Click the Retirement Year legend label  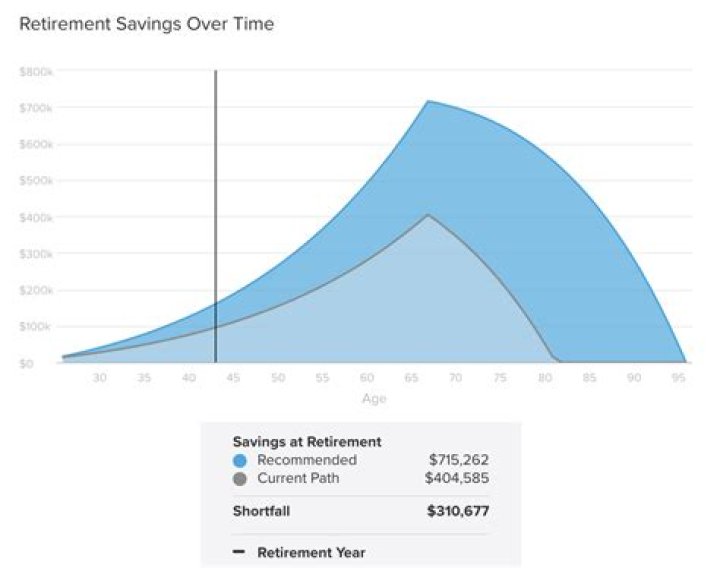click(311, 552)
